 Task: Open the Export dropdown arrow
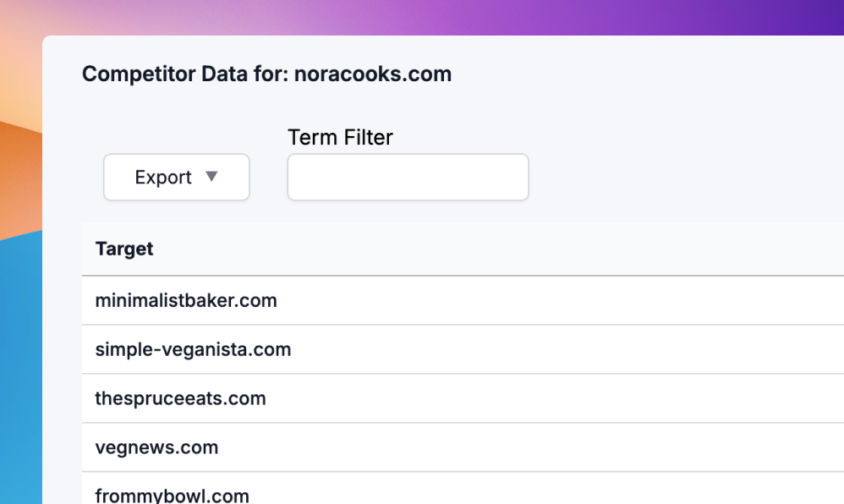(x=212, y=177)
